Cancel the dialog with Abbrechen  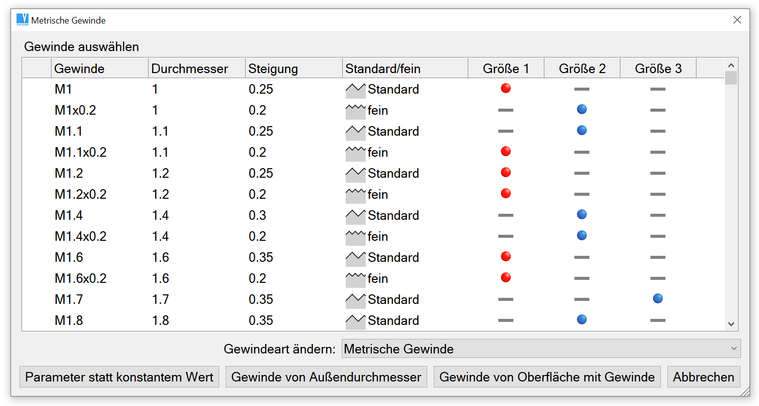point(704,377)
